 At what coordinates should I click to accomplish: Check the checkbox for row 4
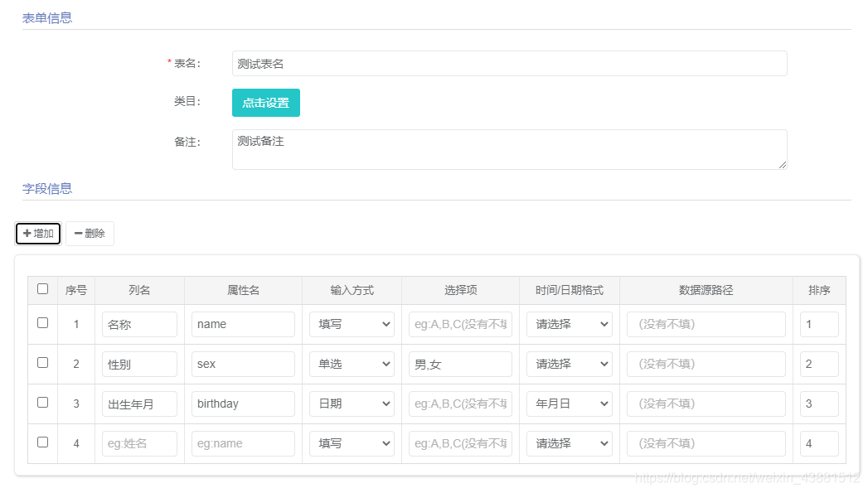point(42,443)
